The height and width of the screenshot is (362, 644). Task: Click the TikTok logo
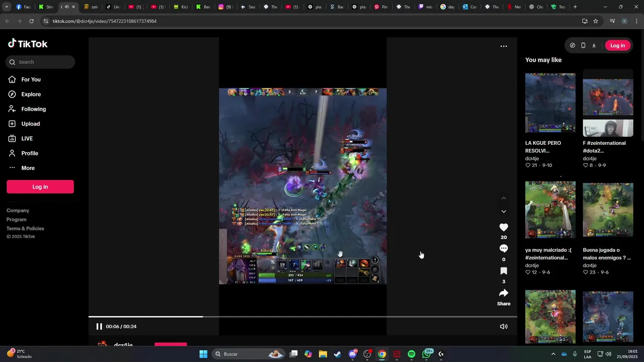coord(28,44)
